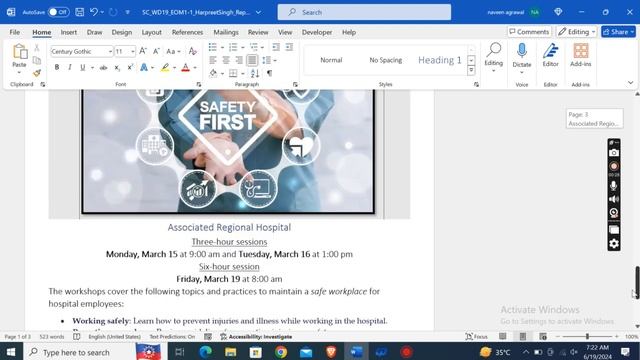Open the Font dialog launcher

pos(199,84)
